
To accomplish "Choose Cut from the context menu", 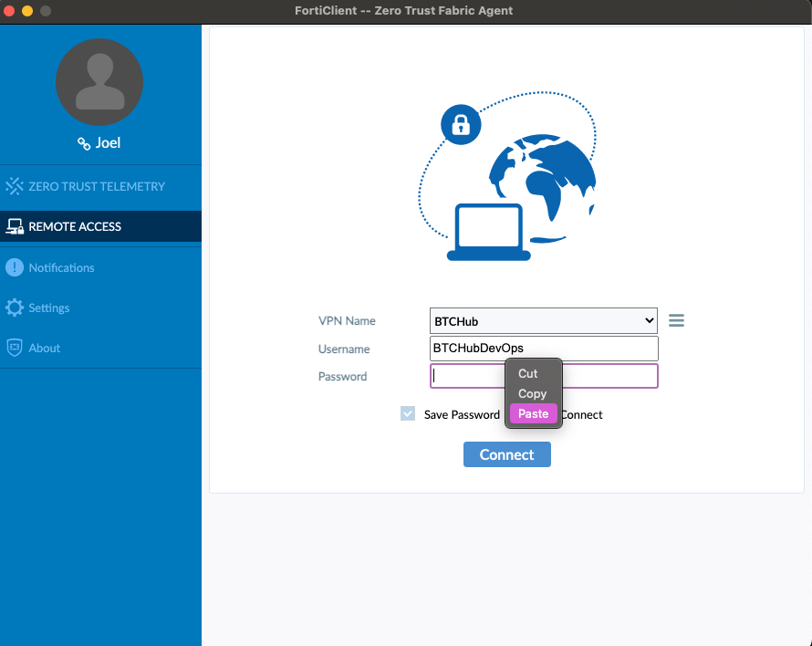I will point(534,373).
